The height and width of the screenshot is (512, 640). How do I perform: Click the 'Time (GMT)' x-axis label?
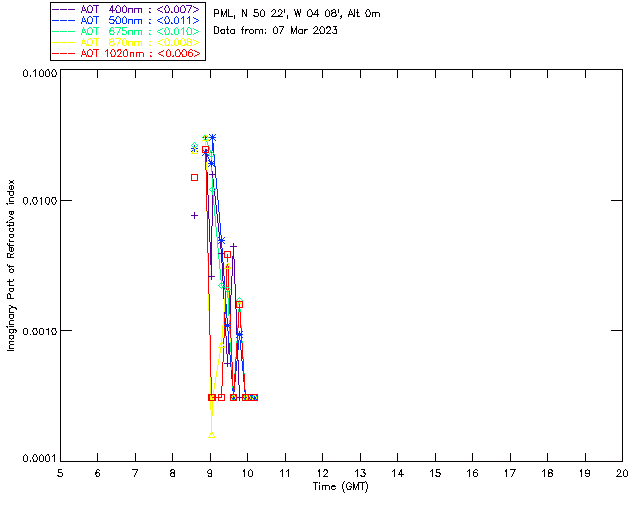(x=341, y=486)
